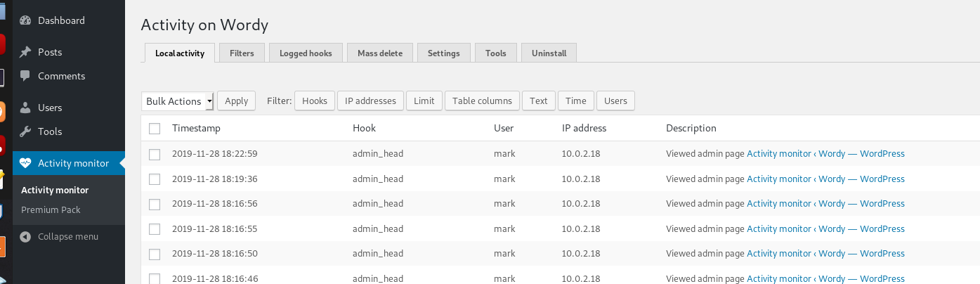Click the Activity on Wordy page heading

pyautogui.click(x=204, y=25)
